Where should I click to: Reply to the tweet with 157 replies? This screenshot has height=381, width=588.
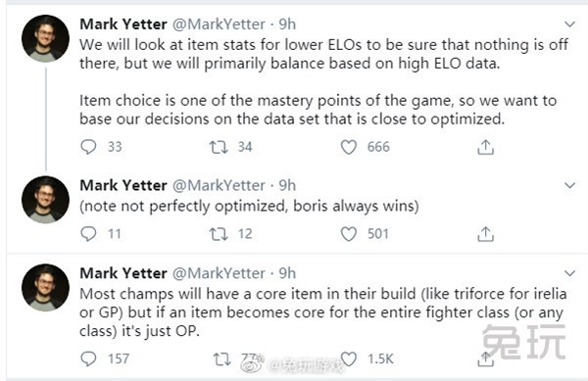88,358
